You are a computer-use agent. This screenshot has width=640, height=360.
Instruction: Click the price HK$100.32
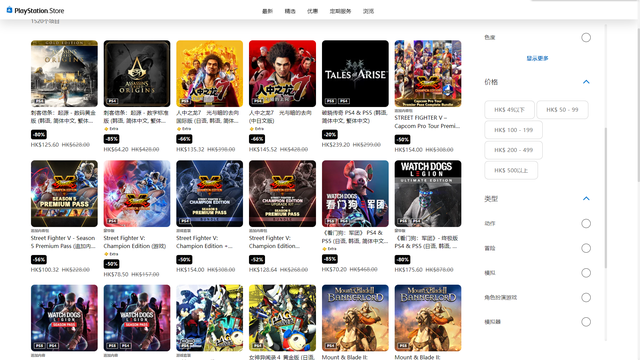(x=45, y=269)
